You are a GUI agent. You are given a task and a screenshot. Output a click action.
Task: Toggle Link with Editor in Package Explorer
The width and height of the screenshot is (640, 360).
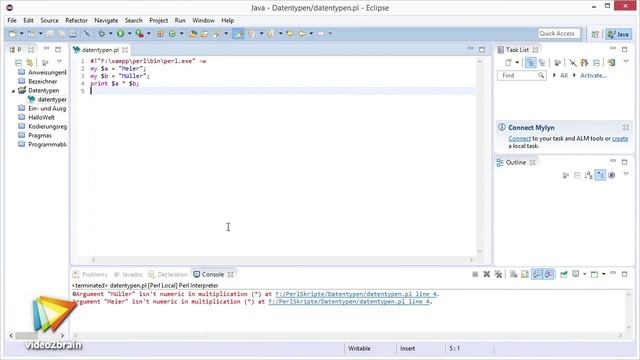[x=29, y=62]
